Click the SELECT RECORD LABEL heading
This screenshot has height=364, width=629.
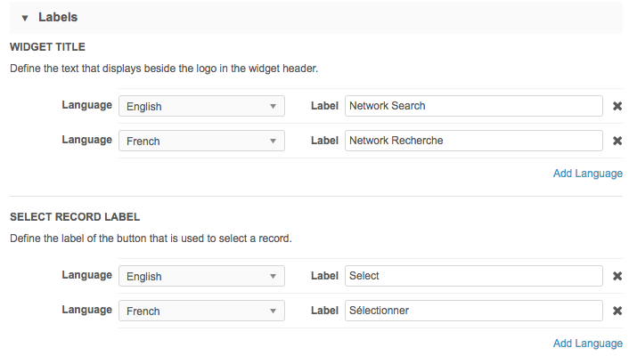click(x=75, y=216)
